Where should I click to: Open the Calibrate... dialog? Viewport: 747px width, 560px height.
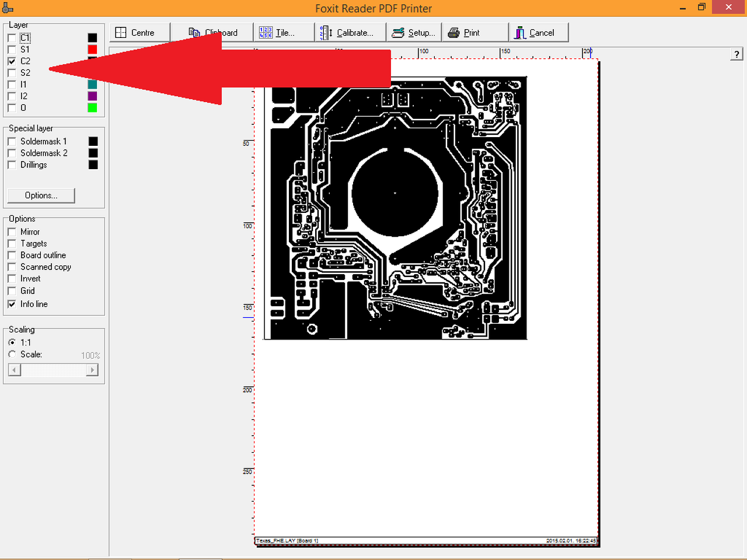(351, 33)
